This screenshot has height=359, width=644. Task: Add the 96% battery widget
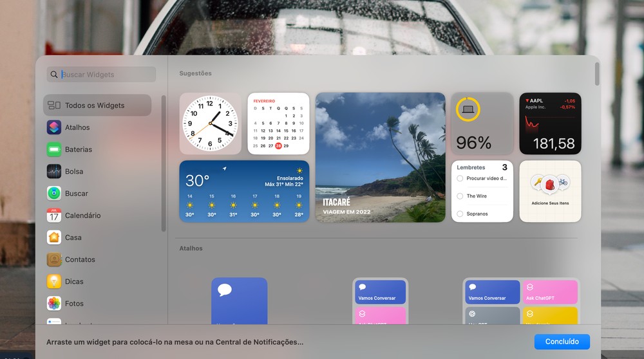(482, 124)
